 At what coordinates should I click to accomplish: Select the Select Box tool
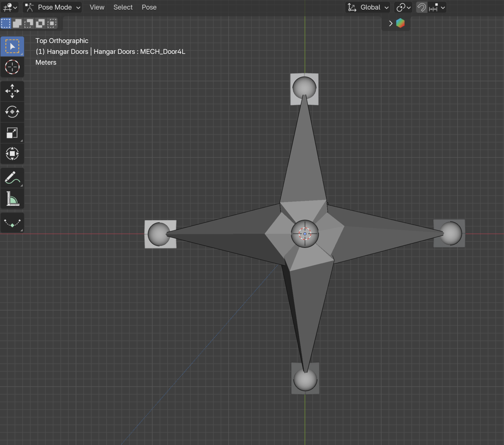coord(12,47)
